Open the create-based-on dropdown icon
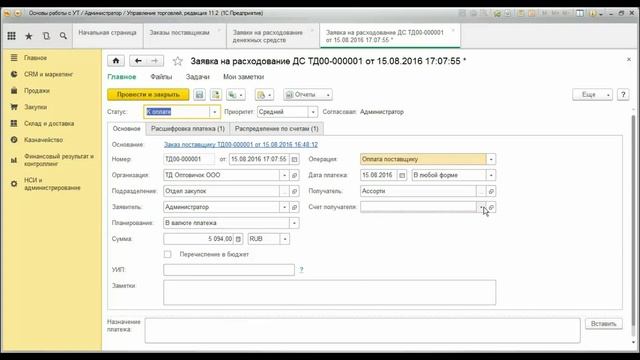The image size is (640, 360). 236,95
